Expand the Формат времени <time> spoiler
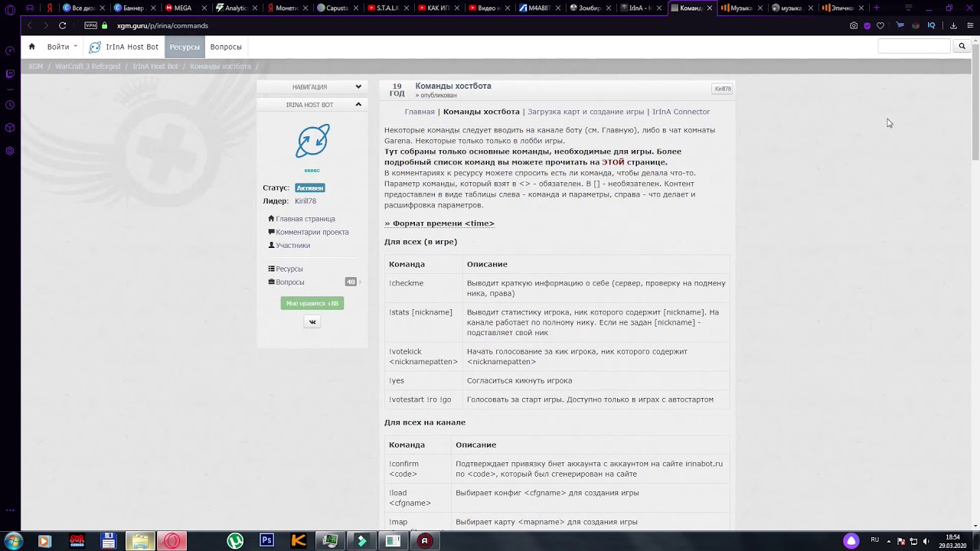The height and width of the screenshot is (551, 980). (439, 223)
